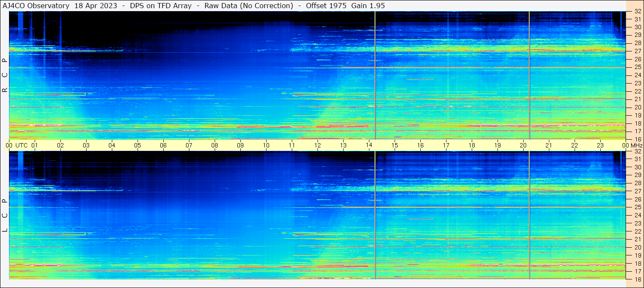The image size is (644, 288).
Task: Select the 27 MHz label in the LCP panel scale
Action: pyautogui.click(x=638, y=191)
